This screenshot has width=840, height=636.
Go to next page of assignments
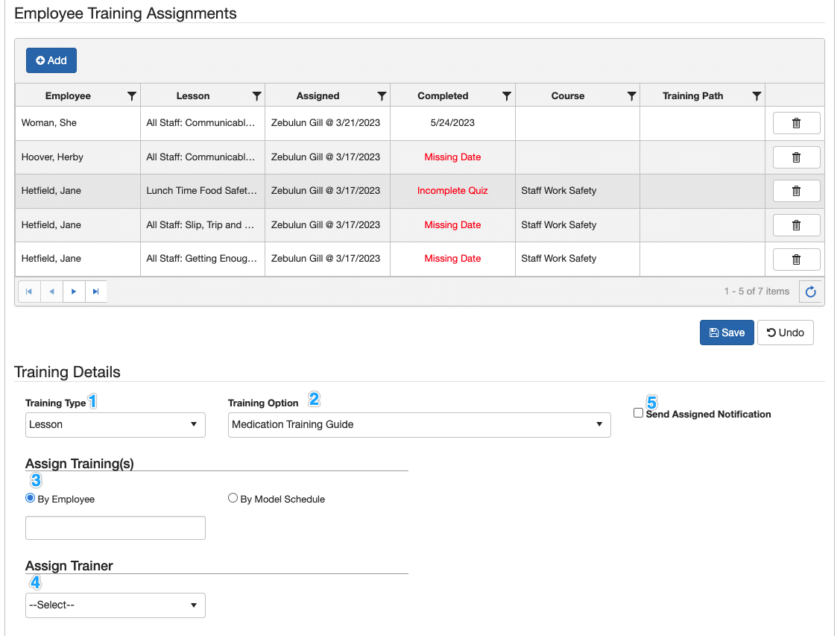pyautogui.click(x=74, y=292)
